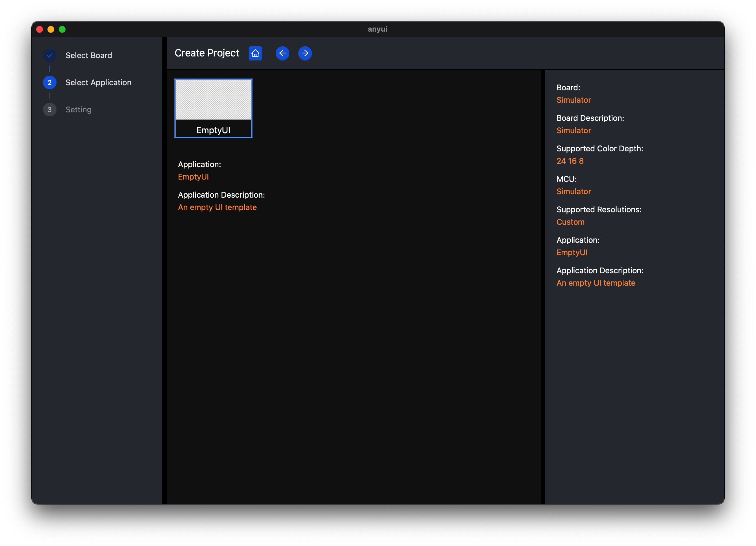
Task: Click the home icon button
Action: click(255, 53)
